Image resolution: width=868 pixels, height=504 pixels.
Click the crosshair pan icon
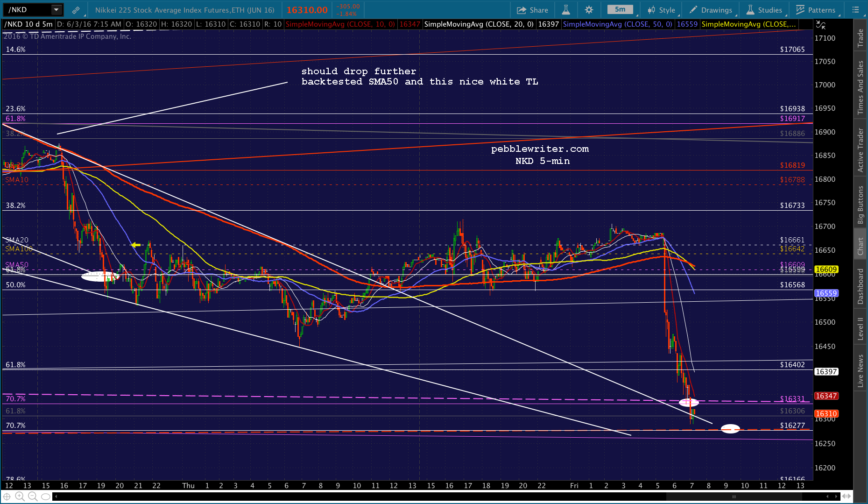coord(7,497)
